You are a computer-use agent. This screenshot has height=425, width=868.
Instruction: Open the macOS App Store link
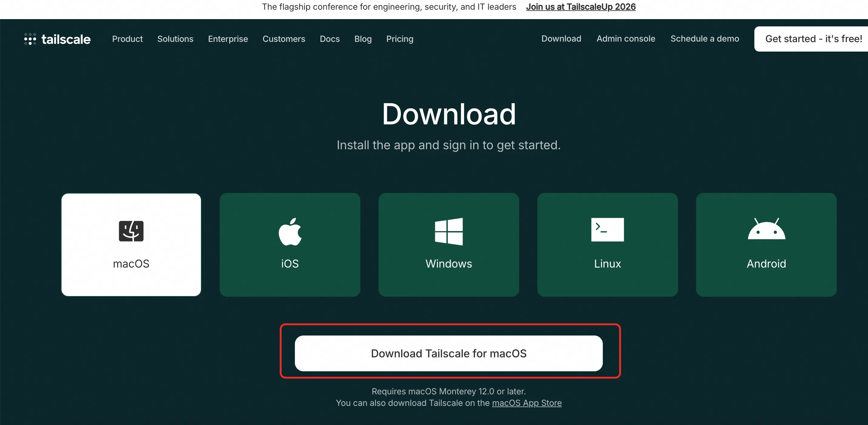click(527, 403)
